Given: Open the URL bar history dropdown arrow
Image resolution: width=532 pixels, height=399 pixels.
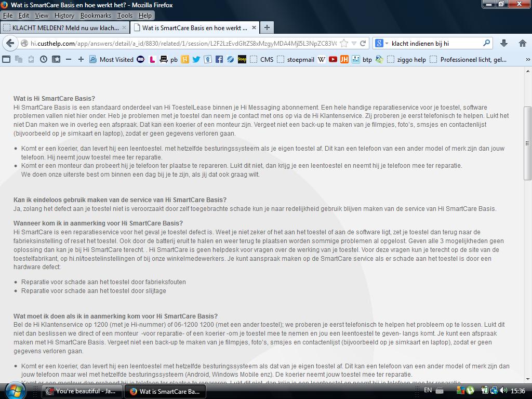Looking at the screenshot, I should point(354,43).
